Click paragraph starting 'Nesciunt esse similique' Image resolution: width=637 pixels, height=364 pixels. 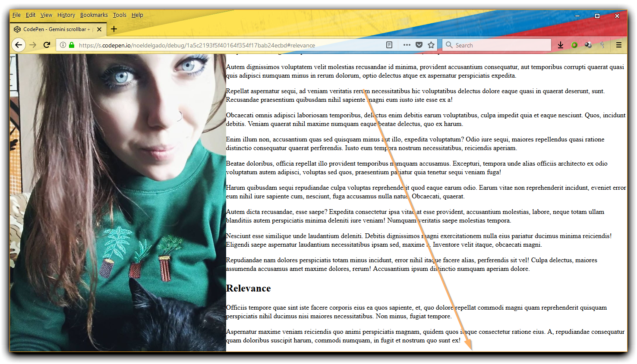tap(419, 240)
